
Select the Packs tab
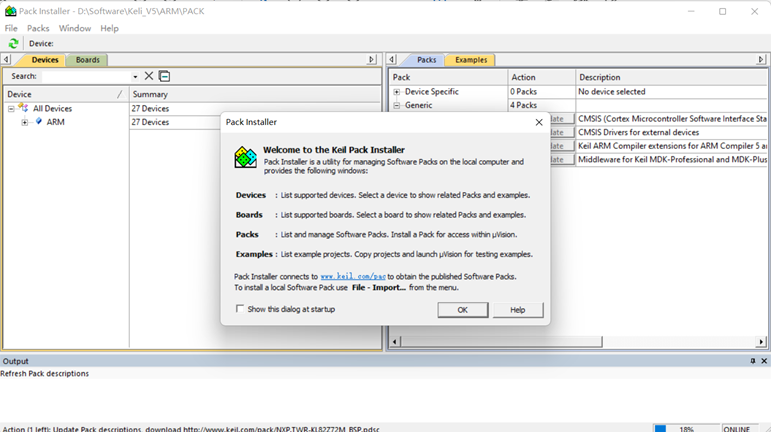coord(426,60)
